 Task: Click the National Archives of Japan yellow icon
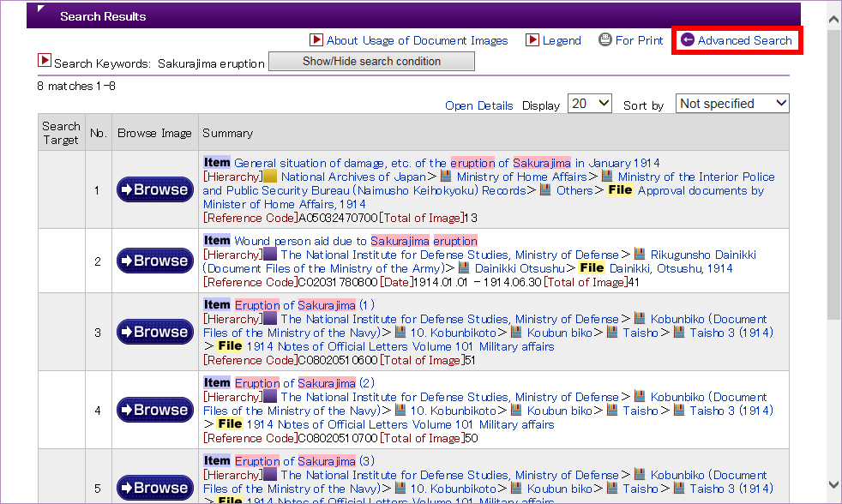270,176
